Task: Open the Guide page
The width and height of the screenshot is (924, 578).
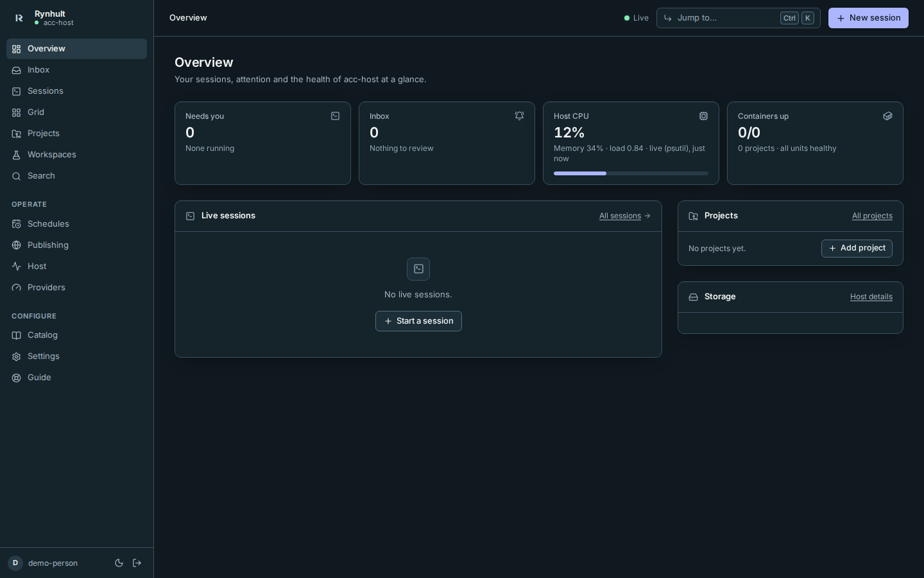Action: 76,378
